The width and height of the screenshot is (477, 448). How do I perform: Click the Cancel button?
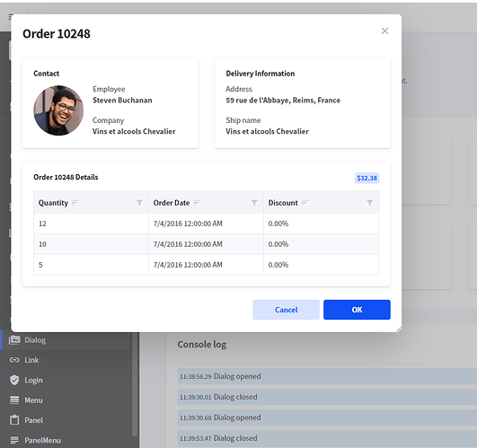[x=286, y=310]
